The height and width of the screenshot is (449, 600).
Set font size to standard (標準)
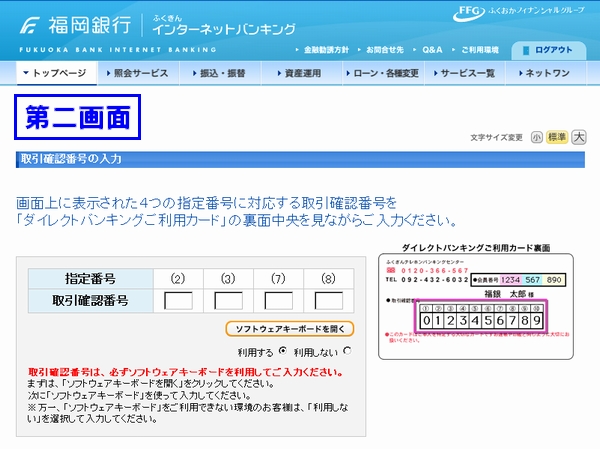(x=556, y=137)
